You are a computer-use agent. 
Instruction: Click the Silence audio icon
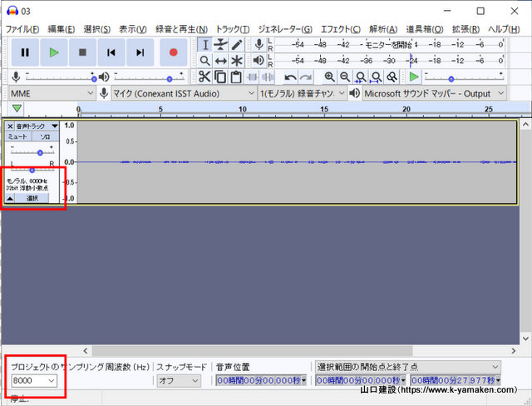268,77
